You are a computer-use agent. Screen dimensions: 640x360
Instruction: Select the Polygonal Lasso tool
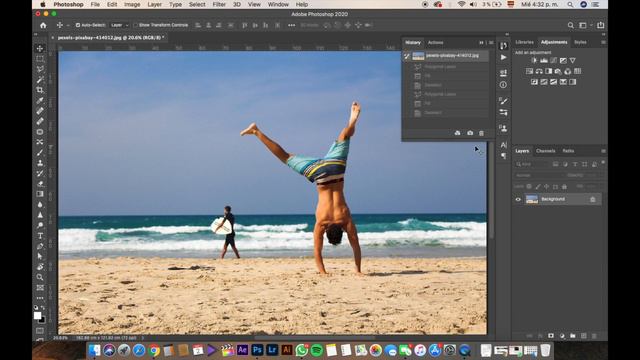(x=40, y=69)
